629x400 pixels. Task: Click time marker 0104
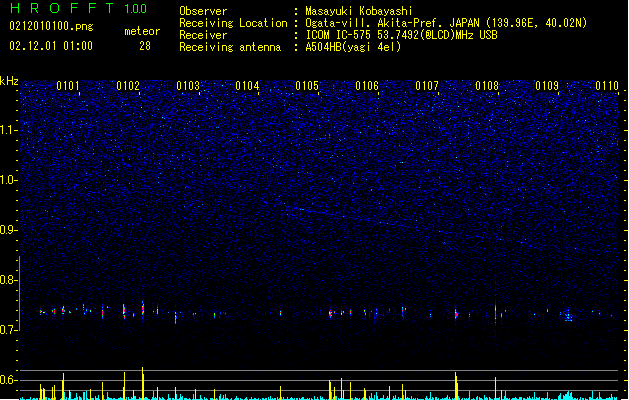[x=248, y=86]
